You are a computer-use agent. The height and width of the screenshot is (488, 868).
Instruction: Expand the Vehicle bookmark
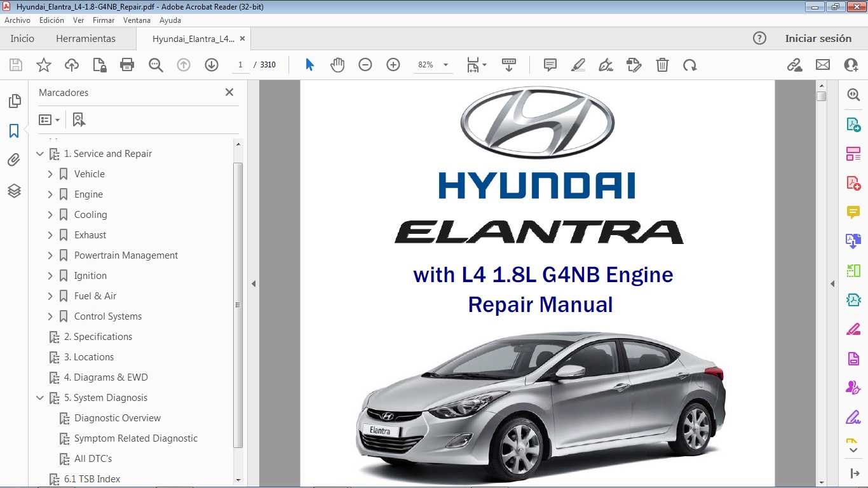click(50, 174)
